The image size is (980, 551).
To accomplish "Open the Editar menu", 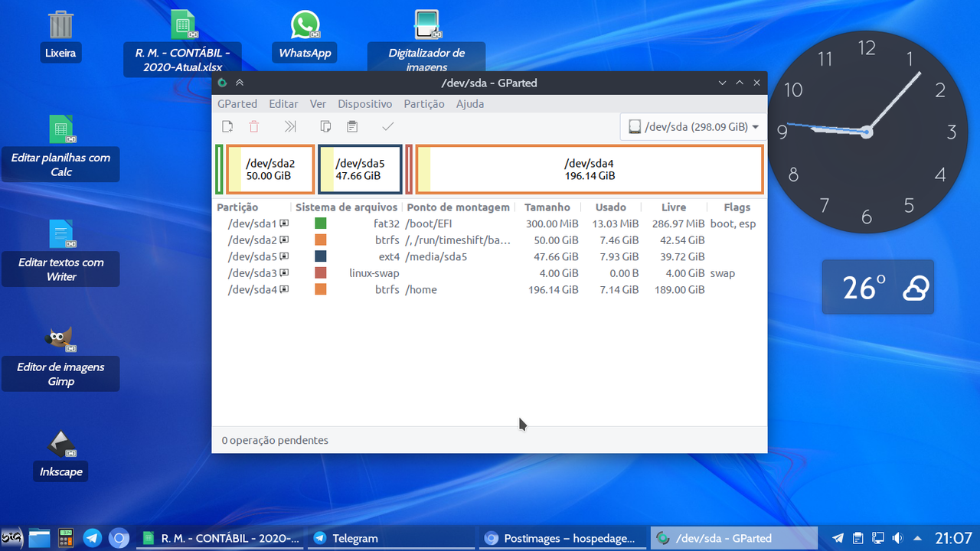I will [283, 103].
